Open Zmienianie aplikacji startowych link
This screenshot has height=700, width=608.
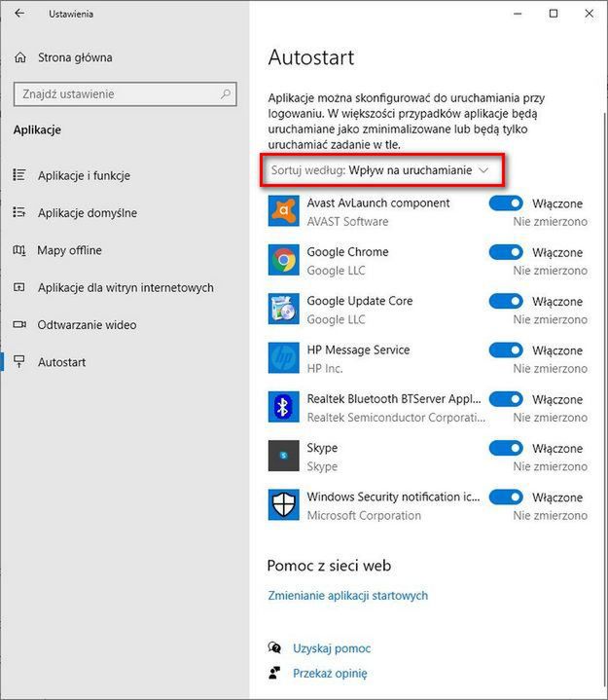pyautogui.click(x=347, y=595)
